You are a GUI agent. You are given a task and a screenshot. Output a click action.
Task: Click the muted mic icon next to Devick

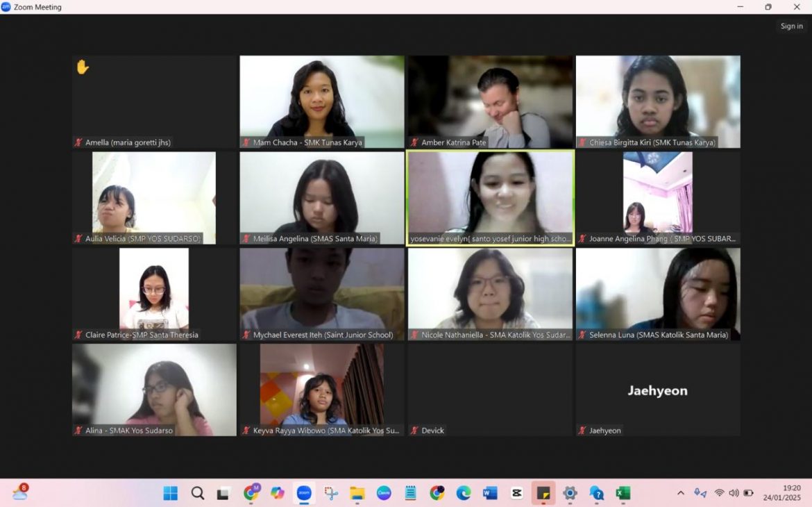tap(414, 431)
